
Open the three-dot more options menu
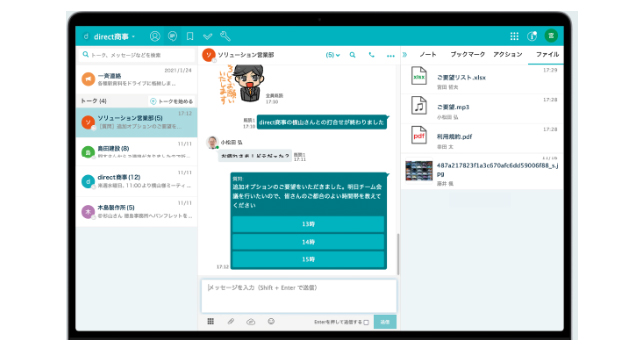coord(391,56)
